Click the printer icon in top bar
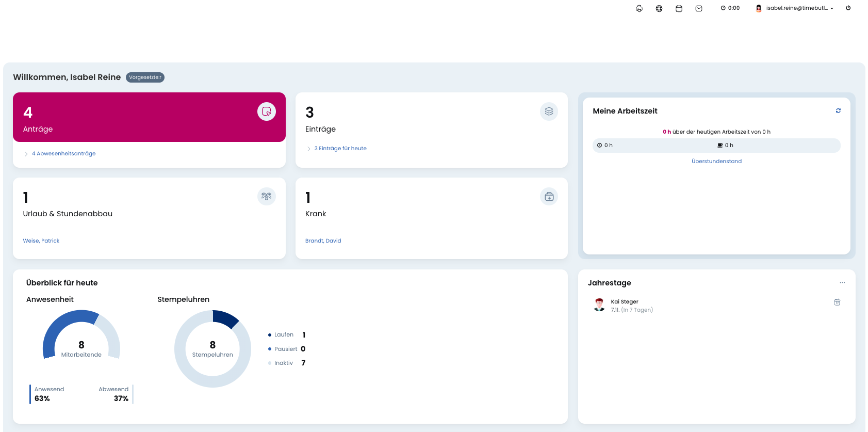This screenshot has height=432, width=868. point(639,8)
